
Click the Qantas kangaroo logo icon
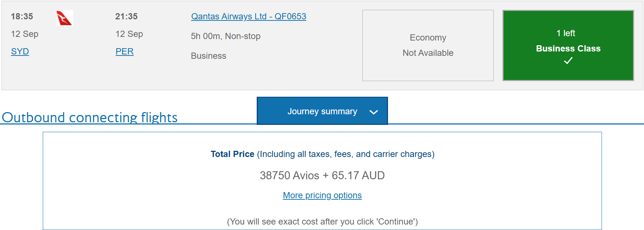pos(65,18)
